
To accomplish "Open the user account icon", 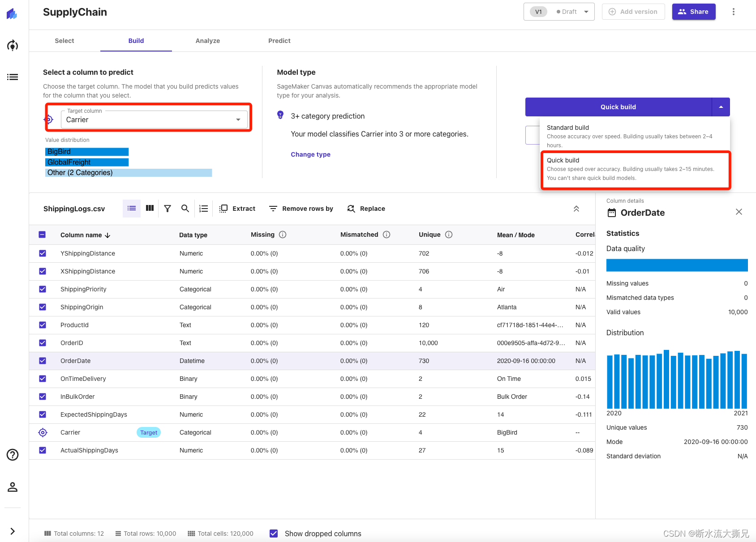I will tap(13, 487).
